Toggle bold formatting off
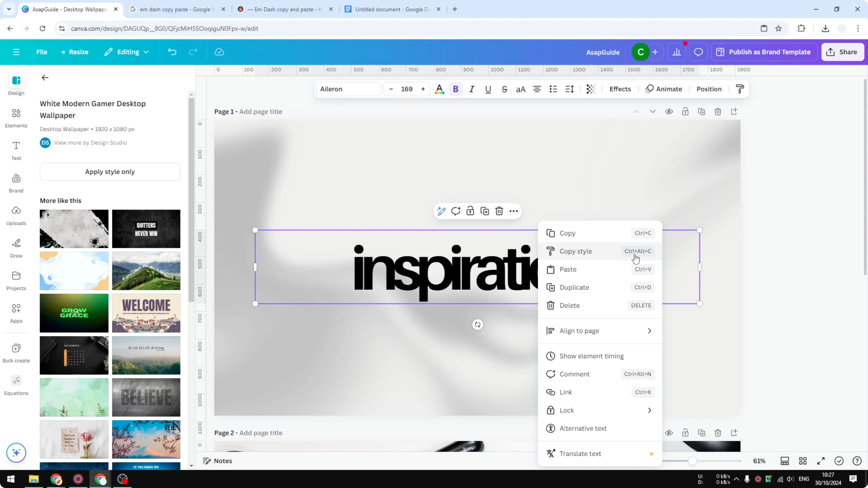The height and width of the screenshot is (488, 868). [x=455, y=89]
